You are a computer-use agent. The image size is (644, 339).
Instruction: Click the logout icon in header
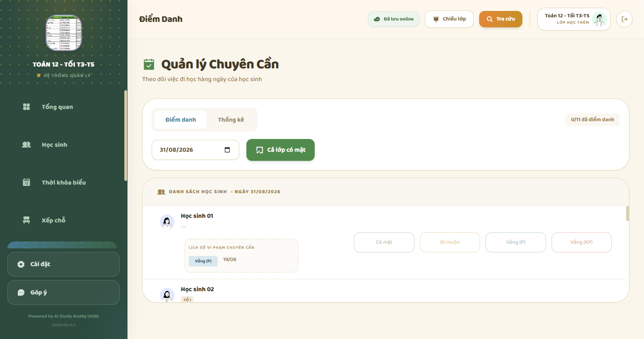pyautogui.click(x=624, y=19)
